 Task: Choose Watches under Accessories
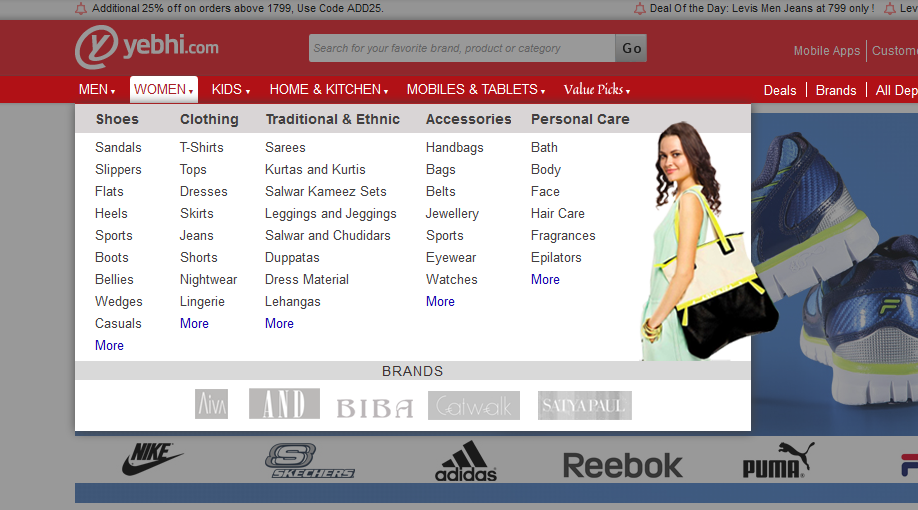[451, 279]
